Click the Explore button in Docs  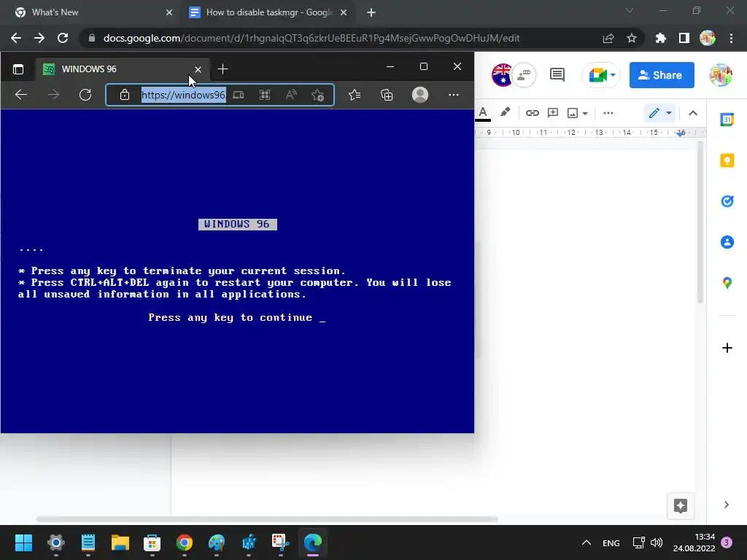click(681, 506)
